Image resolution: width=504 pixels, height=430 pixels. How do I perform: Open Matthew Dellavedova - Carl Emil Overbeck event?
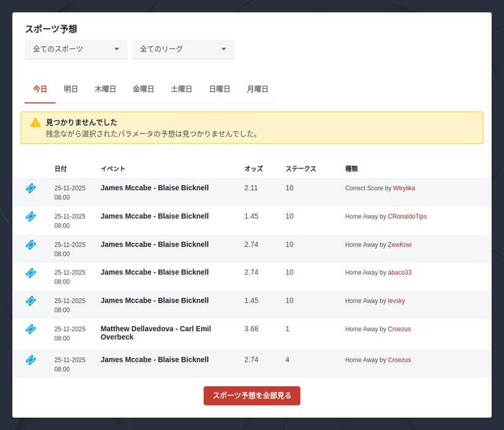click(x=155, y=332)
